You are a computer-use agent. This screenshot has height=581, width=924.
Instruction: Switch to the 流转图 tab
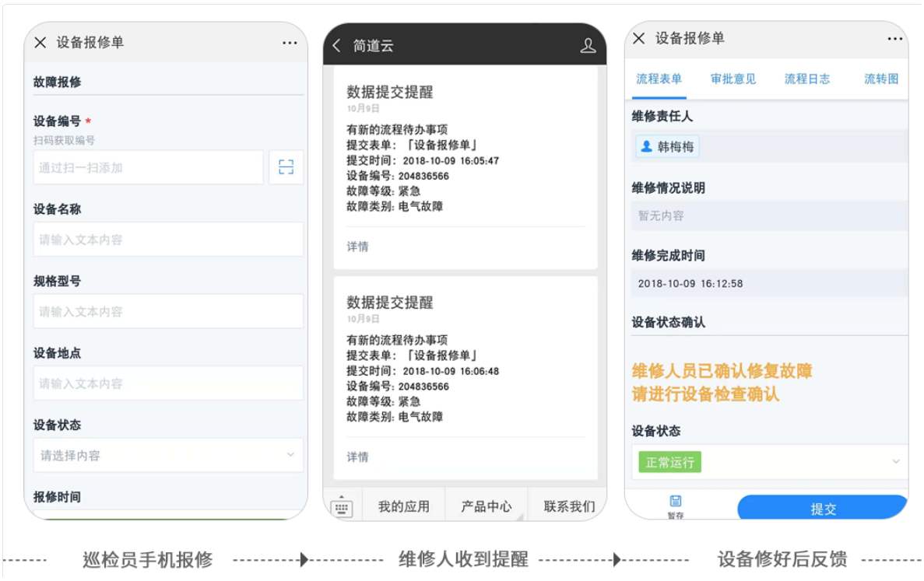click(x=880, y=78)
